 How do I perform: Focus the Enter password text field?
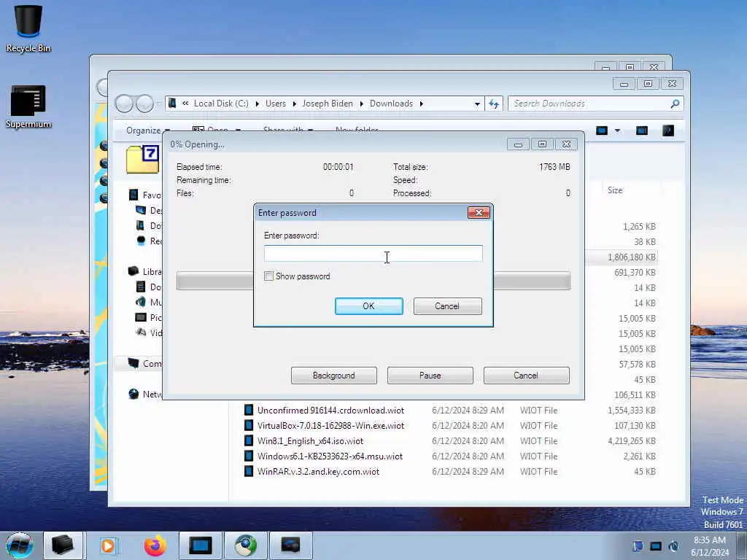373,253
